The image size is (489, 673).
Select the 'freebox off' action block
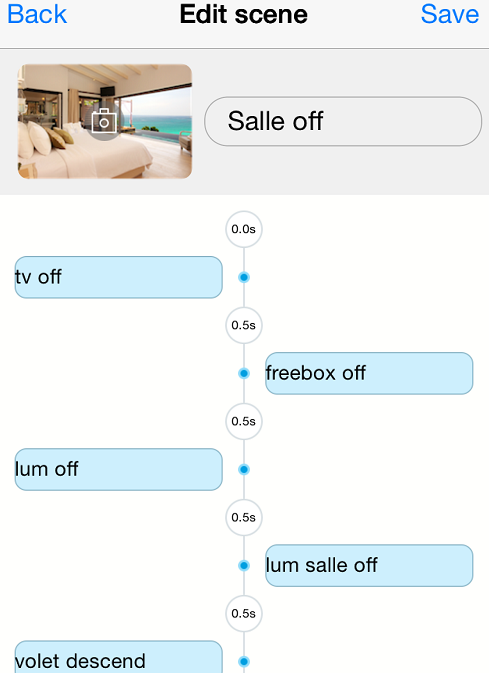[369, 373]
